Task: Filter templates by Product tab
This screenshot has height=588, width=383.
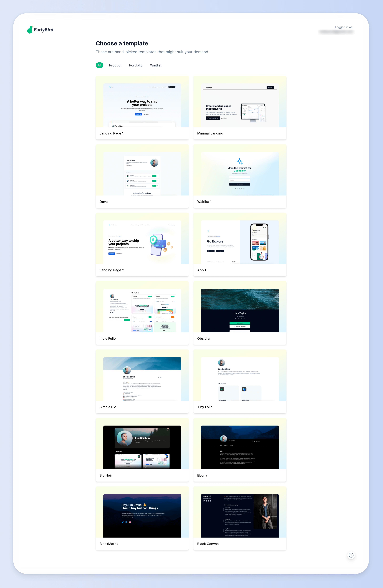Action: pos(115,65)
